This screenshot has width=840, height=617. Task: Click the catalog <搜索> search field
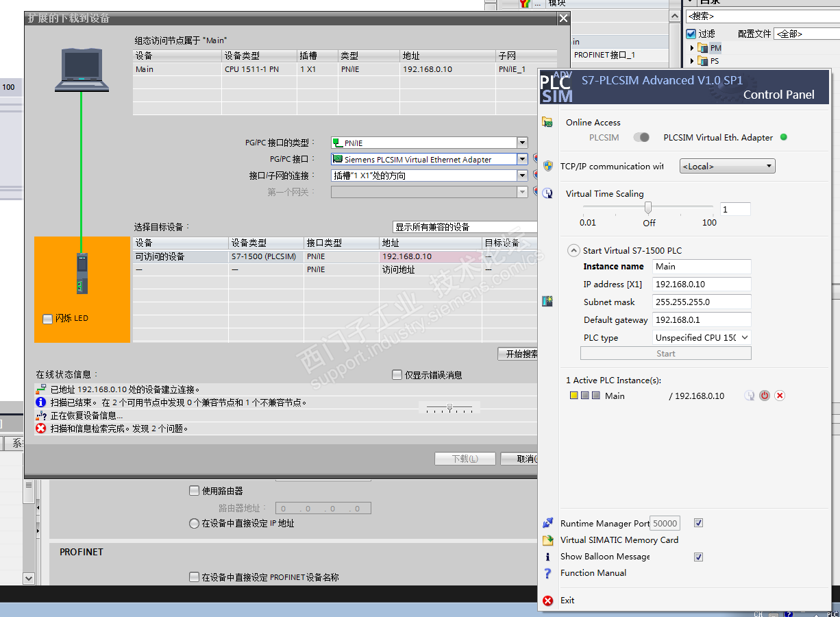tap(763, 16)
